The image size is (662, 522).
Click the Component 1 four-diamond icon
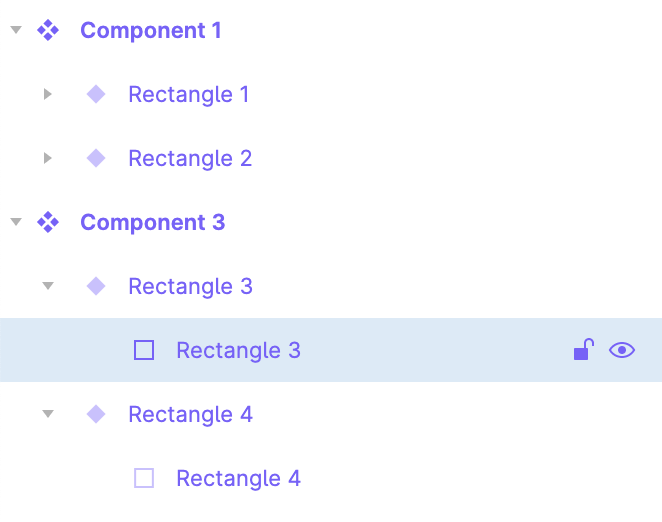pos(48,30)
